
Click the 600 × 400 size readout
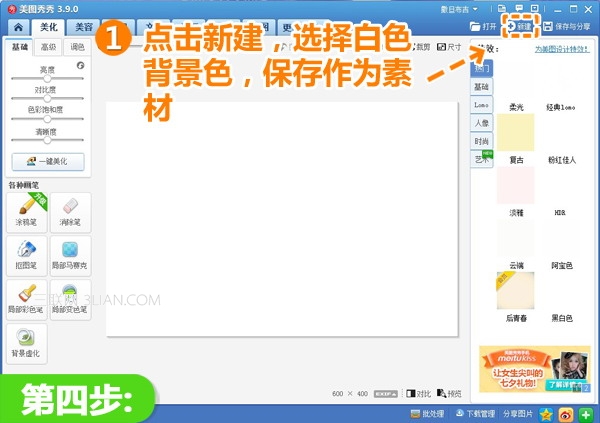[350, 394]
